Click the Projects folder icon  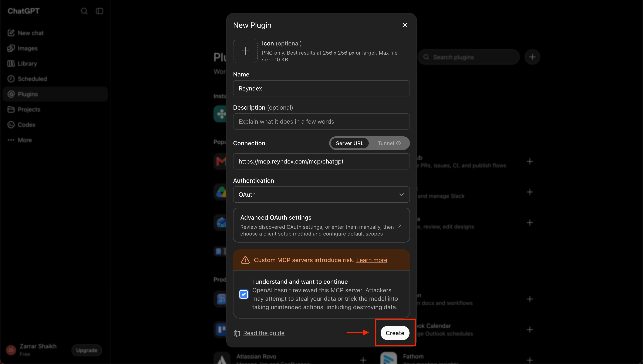click(x=11, y=109)
